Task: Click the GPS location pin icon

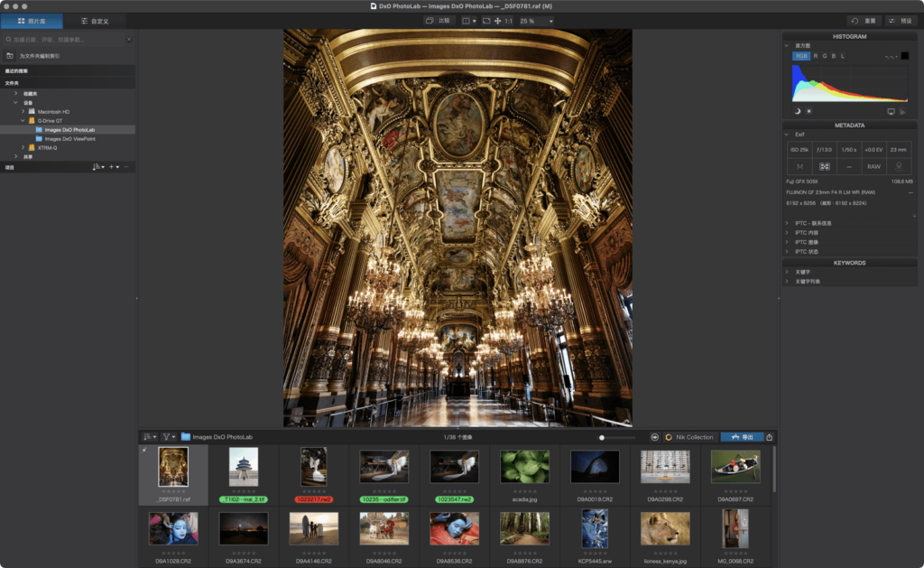Action: tap(899, 166)
